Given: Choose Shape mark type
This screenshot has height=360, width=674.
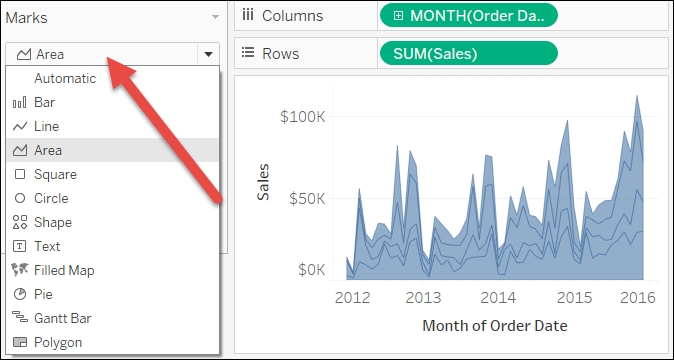Looking at the screenshot, I should [x=112, y=222].
